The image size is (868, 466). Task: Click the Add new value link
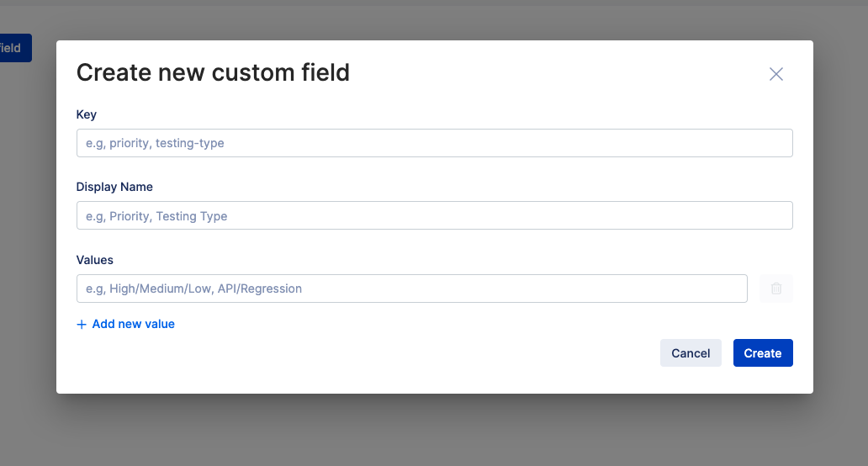133,324
